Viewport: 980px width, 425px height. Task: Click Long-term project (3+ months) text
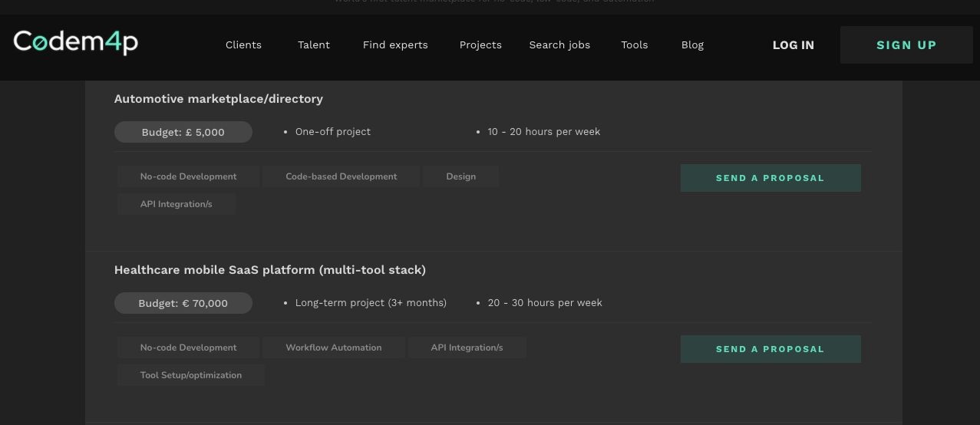point(371,303)
